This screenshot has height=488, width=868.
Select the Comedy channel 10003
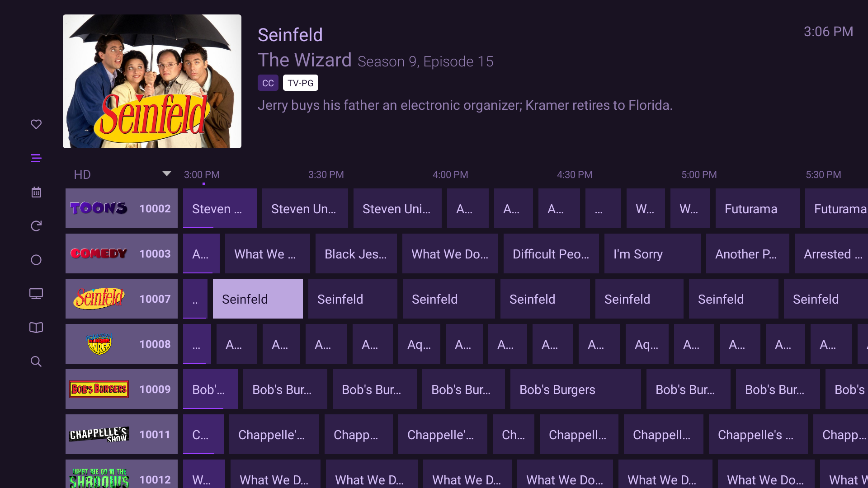click(x=121, y=253)
